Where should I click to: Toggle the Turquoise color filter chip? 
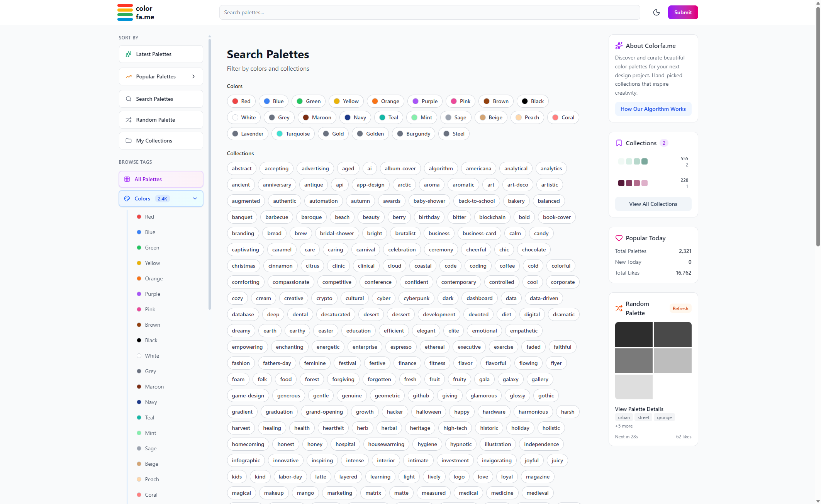pos(293,134)
